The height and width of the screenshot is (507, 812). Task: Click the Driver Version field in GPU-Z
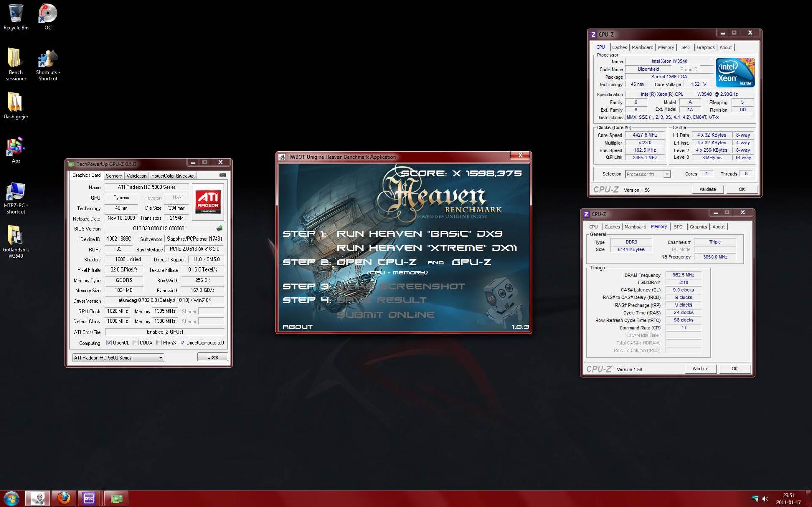point(164,300)
